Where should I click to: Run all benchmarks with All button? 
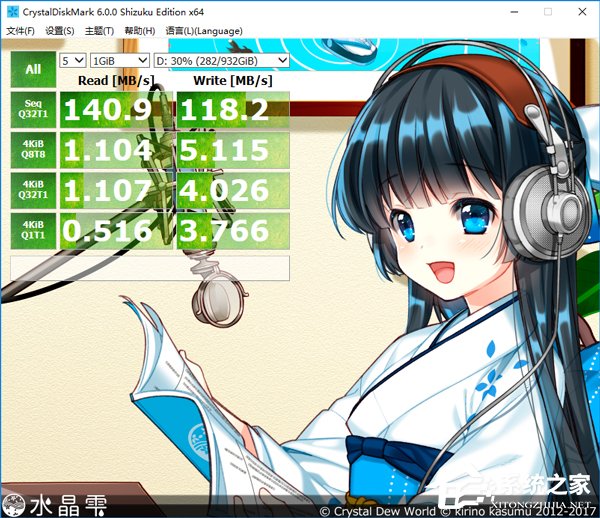tap(33, 69)
